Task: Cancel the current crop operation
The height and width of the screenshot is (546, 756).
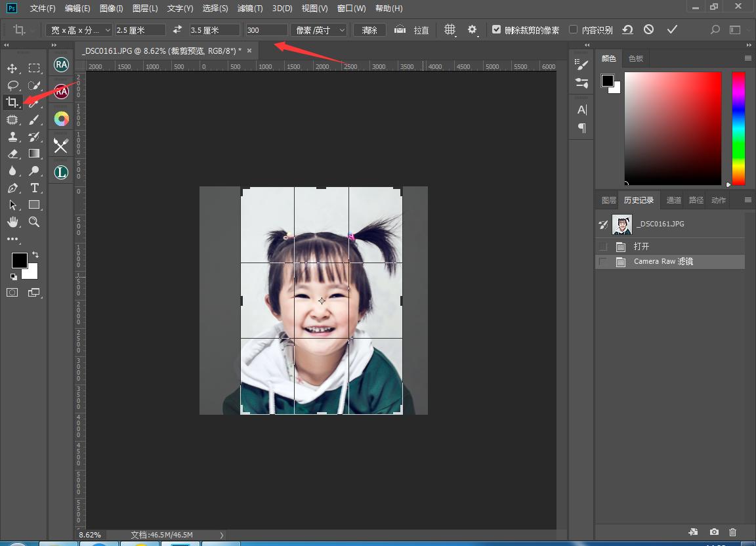Action: (648, 30)
